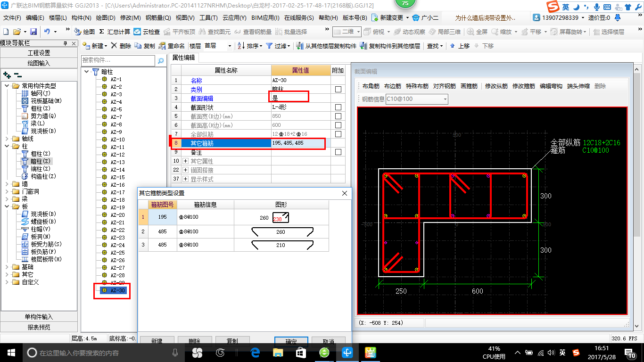Click the Windows Start button
Image resolution: width=644 pixels, height=362 pixels.
tap(11, 352)
